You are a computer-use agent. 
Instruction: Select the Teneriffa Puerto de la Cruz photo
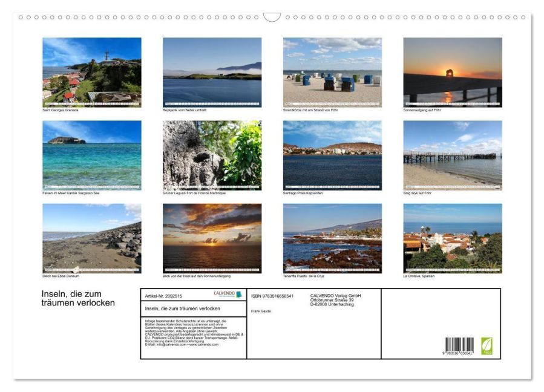[332, 238]
